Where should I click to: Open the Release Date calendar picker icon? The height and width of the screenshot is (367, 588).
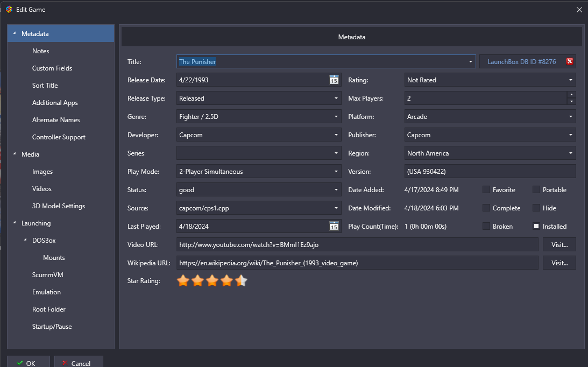(x=334, y=80)
